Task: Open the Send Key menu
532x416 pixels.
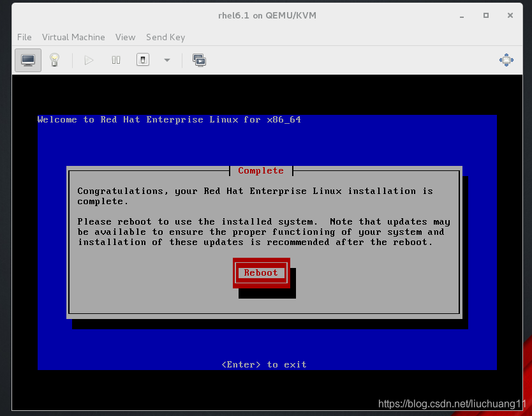Action: point(166,37)
